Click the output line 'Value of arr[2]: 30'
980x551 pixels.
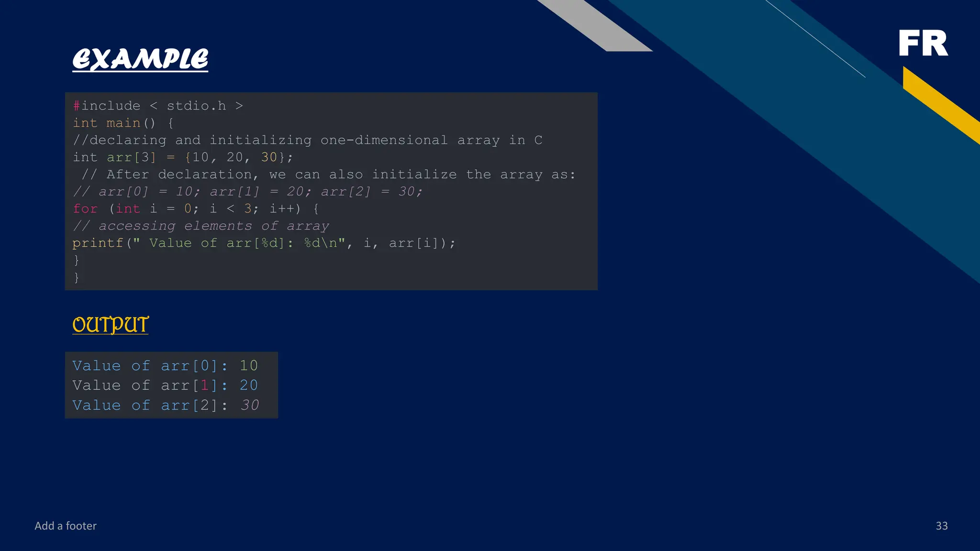(x=165, y=405)
